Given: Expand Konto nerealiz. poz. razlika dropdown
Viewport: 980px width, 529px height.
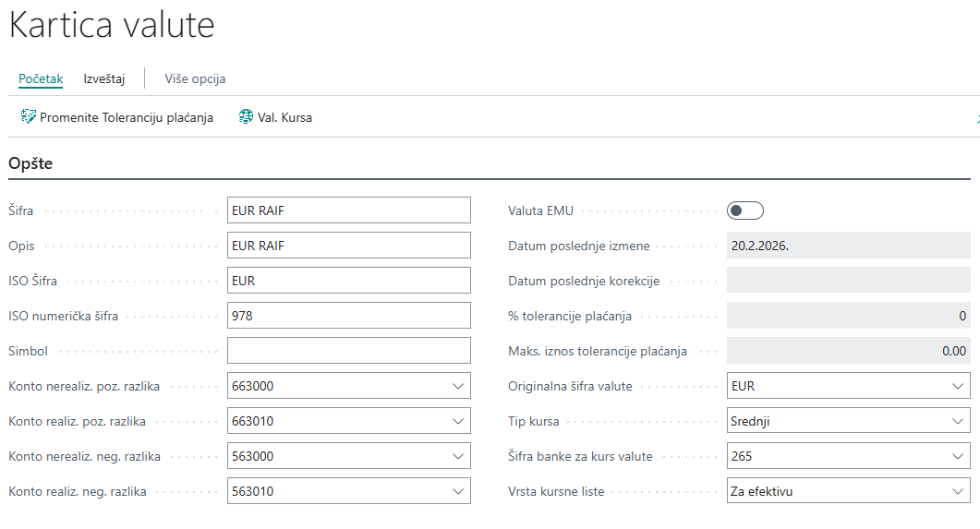Looking at the screenshot, I should coord(458,386).
